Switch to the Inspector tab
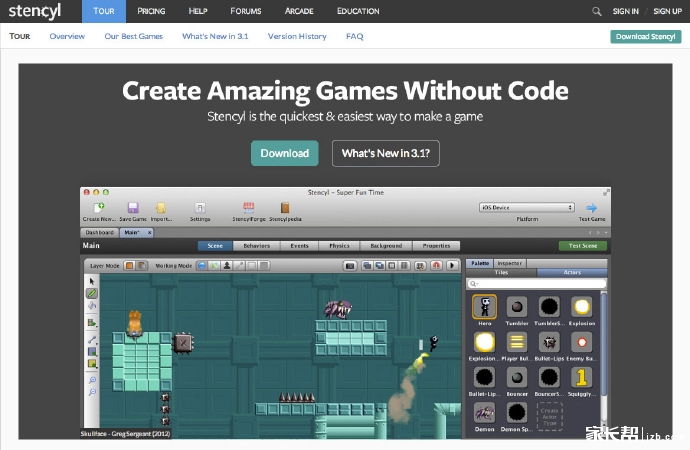This screenshot has width=690, height=450. (x=509, y=263)
